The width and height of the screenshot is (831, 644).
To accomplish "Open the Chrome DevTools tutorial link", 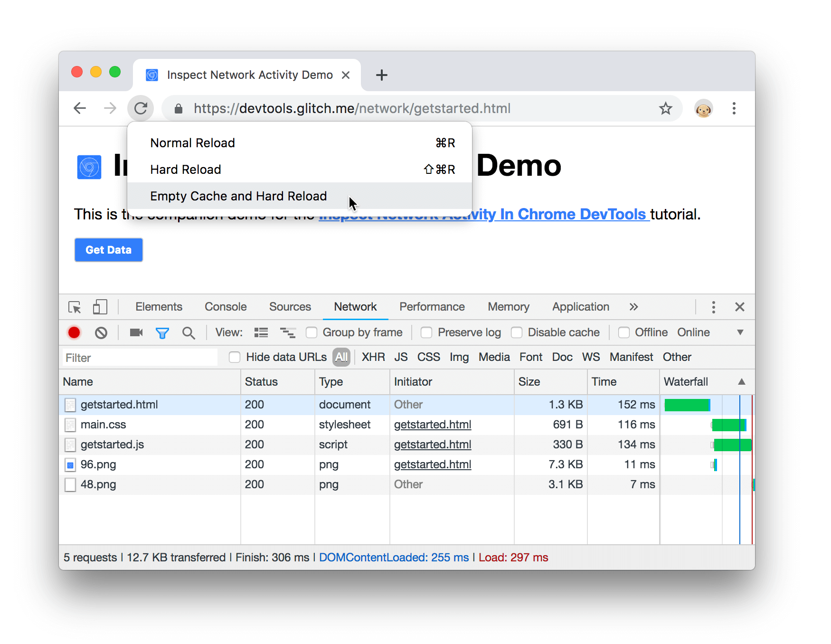I will [x=484, y=215].
